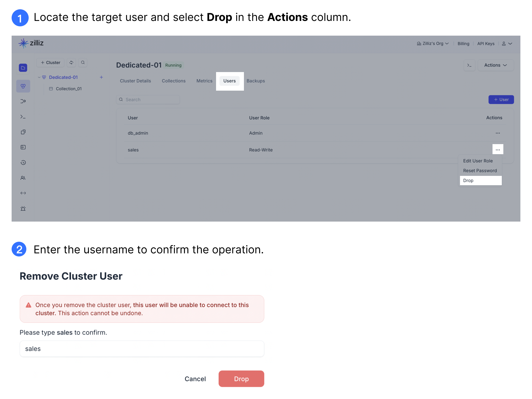Select the Clusters icon in the sidebar
Image resolution: width=532 pixels, height=399 pixels.
tap(23, 86)
